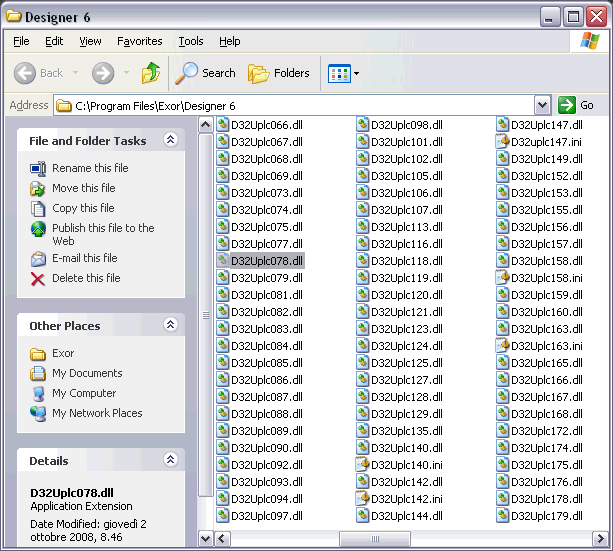
Task: Go up one folder level icon
Action: pos(151,73)
